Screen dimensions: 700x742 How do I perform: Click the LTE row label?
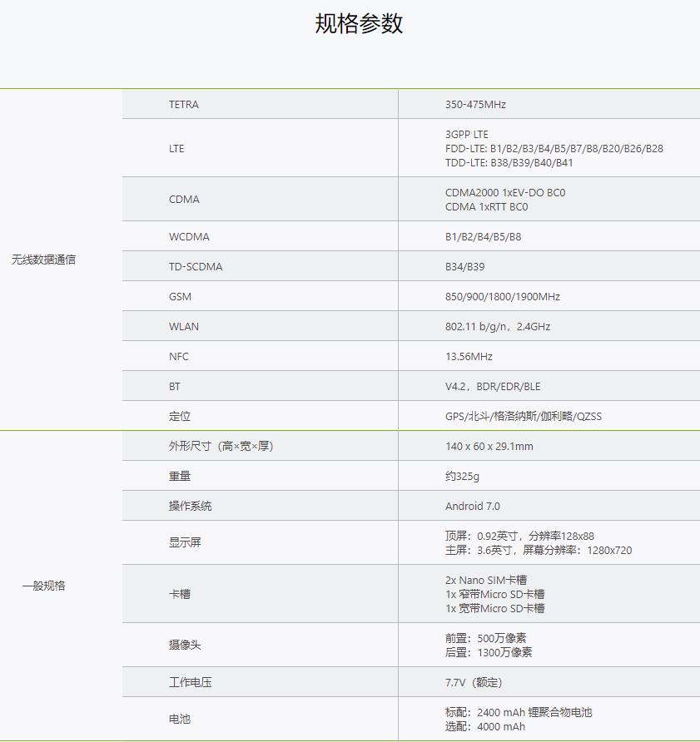click(x=176, y=149)
